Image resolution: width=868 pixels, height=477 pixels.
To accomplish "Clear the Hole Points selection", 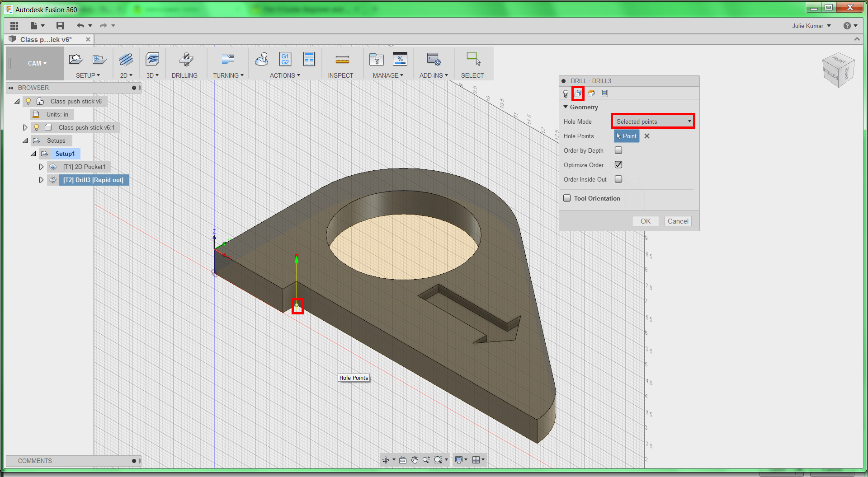I will (x=647, y=136).
